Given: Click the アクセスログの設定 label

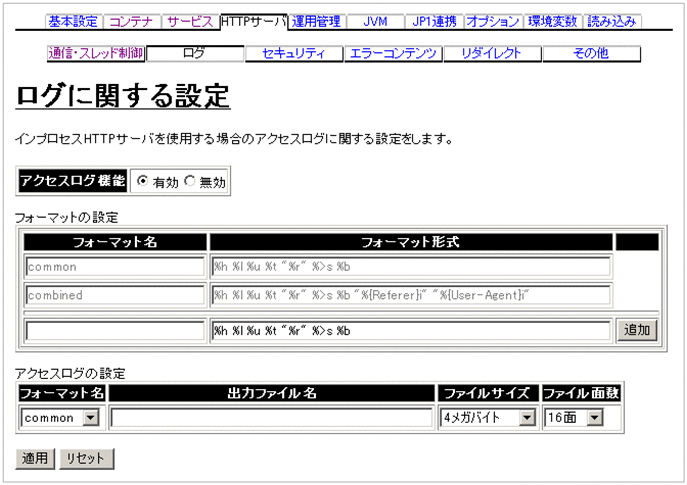Looking at the screenshot, I should (x=70, y=373).
